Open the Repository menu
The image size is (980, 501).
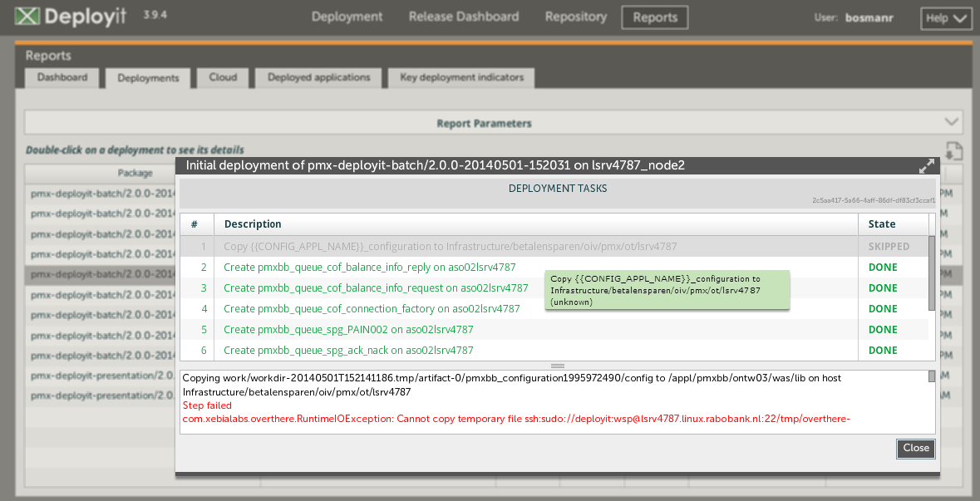(575, 17)
